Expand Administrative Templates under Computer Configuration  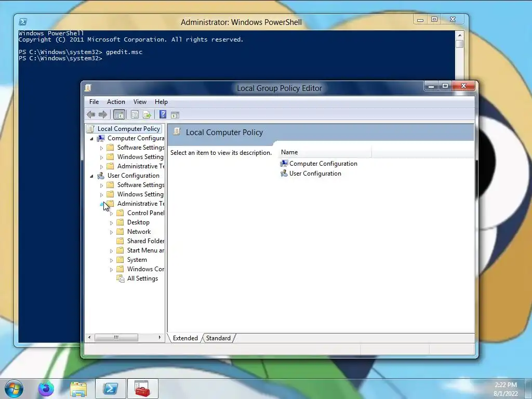click(x=101, y=167)
